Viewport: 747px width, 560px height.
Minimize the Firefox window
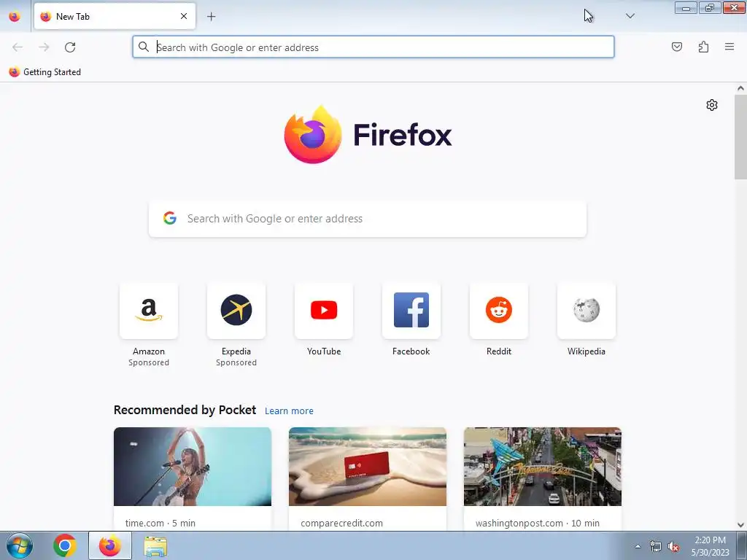coord(686,7)
